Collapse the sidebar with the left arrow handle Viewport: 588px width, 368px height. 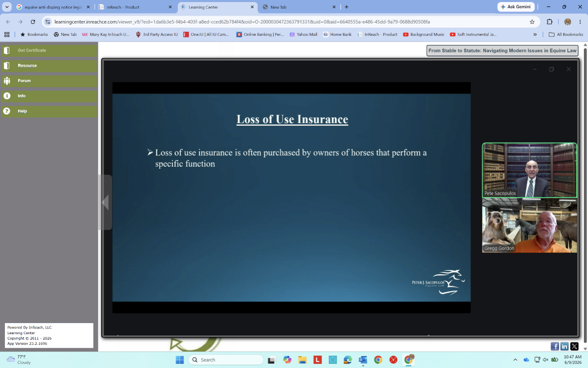105,202
